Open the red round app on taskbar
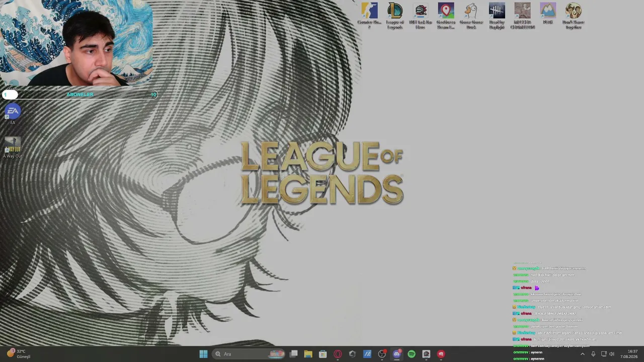This screenshot has height=362, width=644. (x=441, y=354)
